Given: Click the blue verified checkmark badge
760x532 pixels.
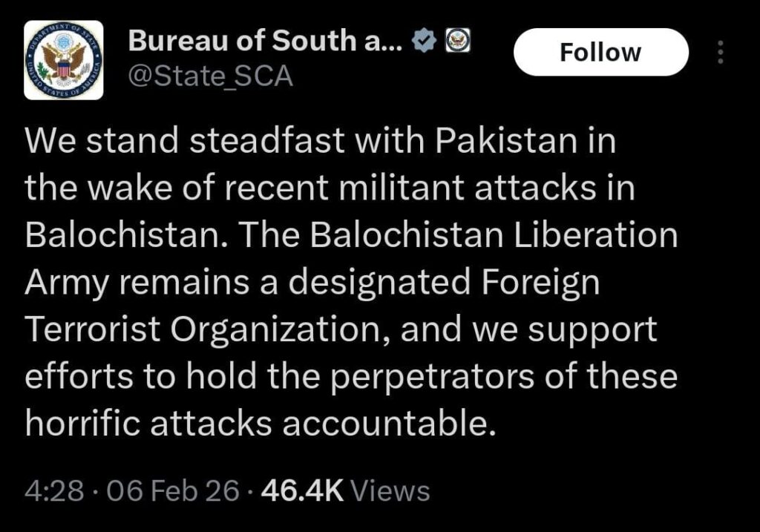Looking at the screenshot, I should pyautogui.click(x=424, y=44).
